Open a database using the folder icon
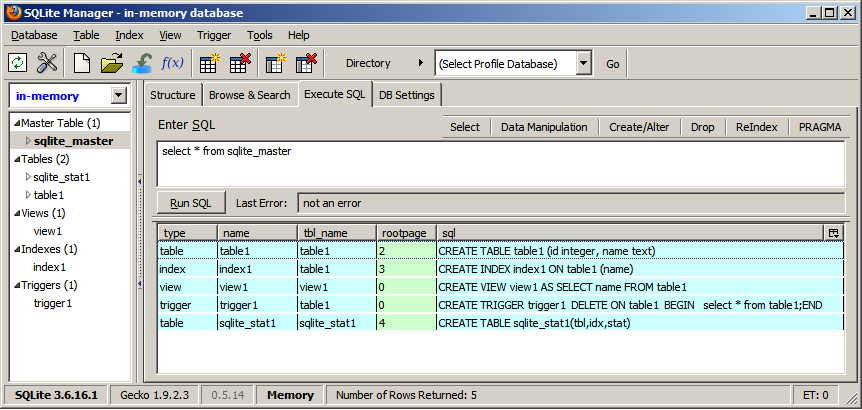862x410 pixels. (x=112, y=63)
